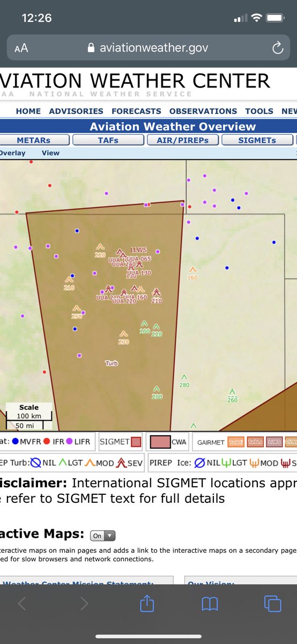Open the HOME menu item
This screenshot has width=297, height=644.
point(28,111)
